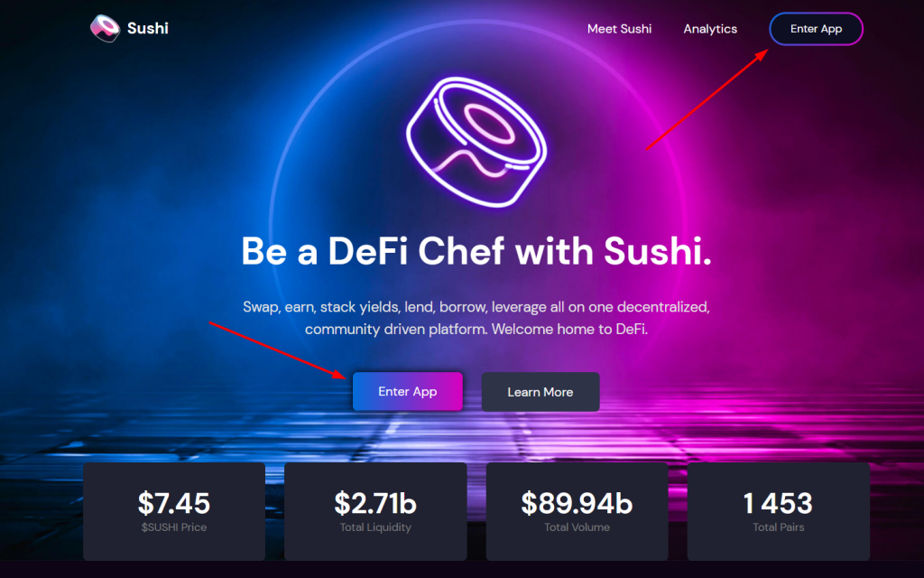Click the outlined Enter App button in the navbar
Viewport: 924px width, 578px height.
click(816, 29)
